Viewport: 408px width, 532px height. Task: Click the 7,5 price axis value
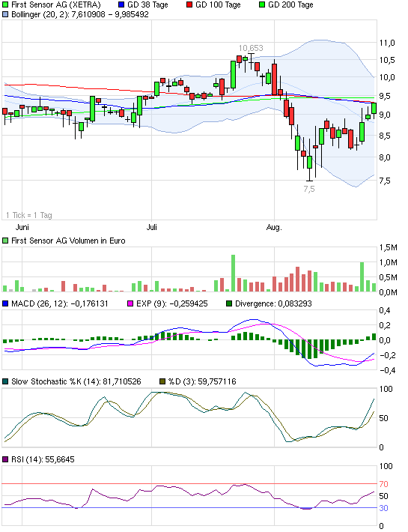click(386, 181)
